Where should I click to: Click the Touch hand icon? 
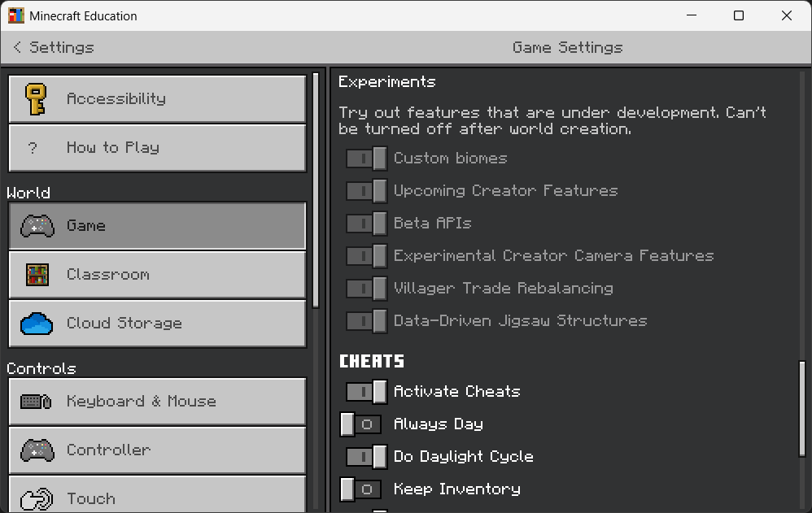pos(37,499)
